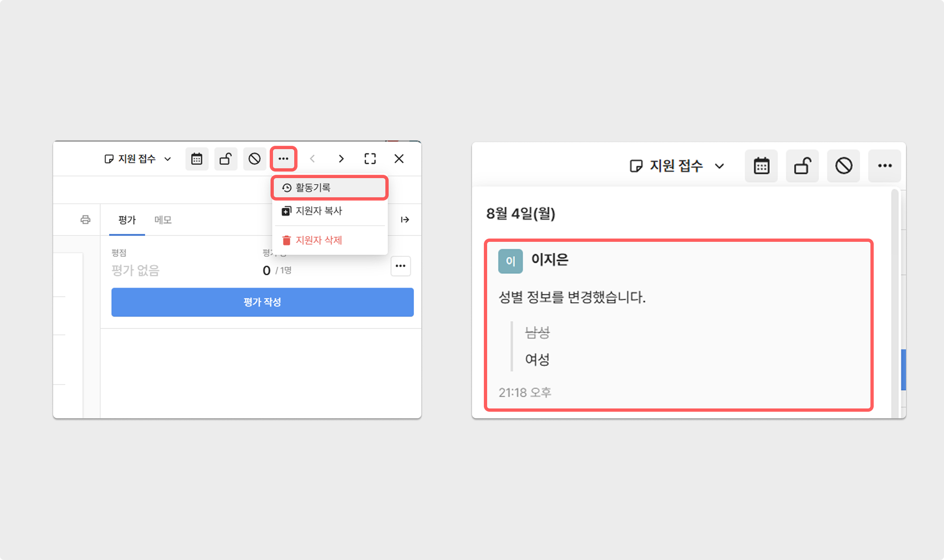
Task: Click the 평가 작성 button
Action: pyautogui.click(x=262, y=302)
